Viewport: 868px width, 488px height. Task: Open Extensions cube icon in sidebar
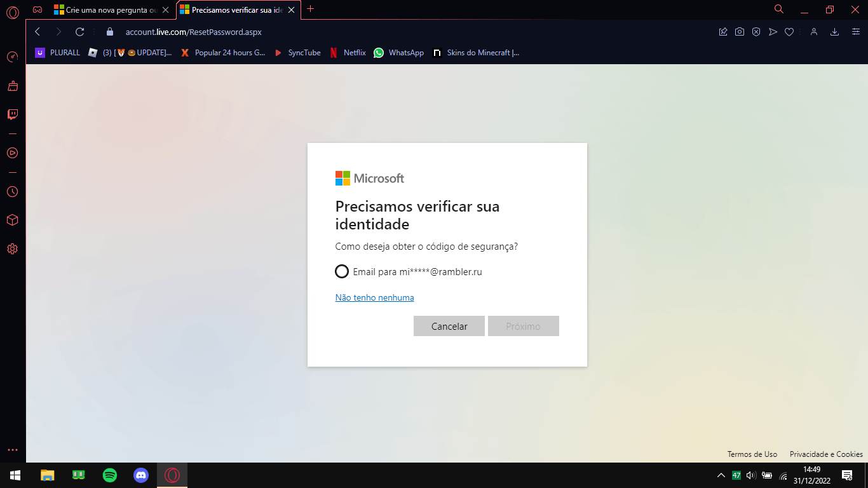pos(12,220)
